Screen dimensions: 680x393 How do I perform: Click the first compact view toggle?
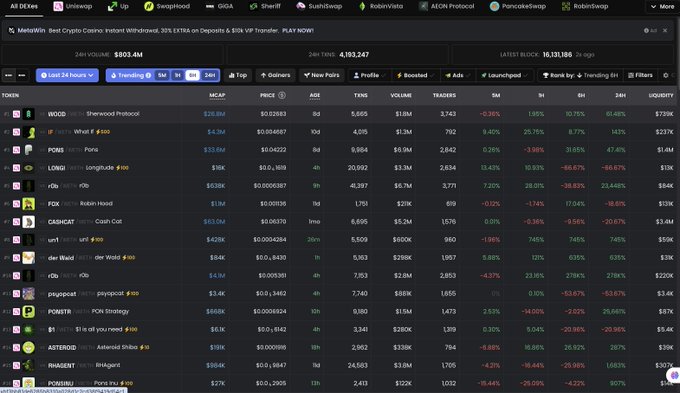click(9, 75)
